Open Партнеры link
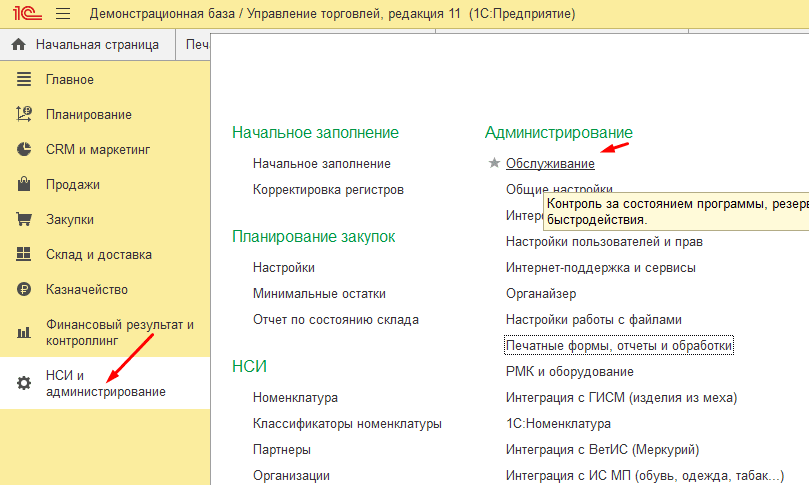This screenshot has width=809, height=485. tap(282, 450)
